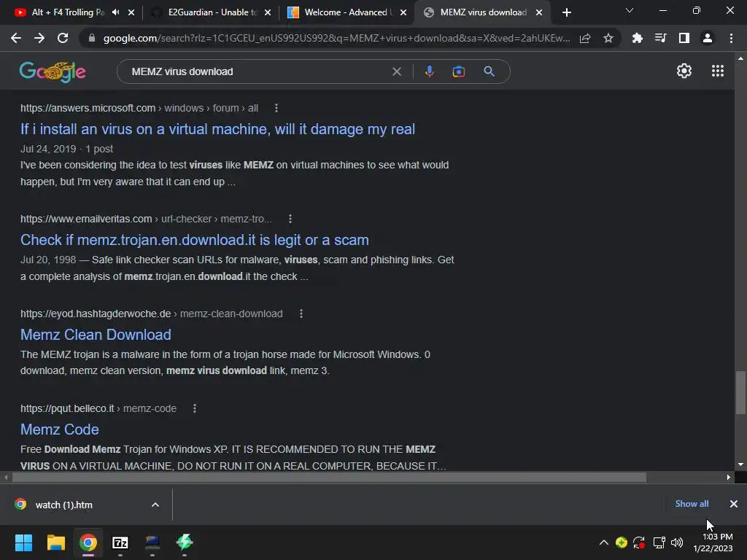Close the Welcome - Advanced tab
Image resolution: width=747 pixels, height=560 pixels.
pyautogui.click(x=403, y=12)
